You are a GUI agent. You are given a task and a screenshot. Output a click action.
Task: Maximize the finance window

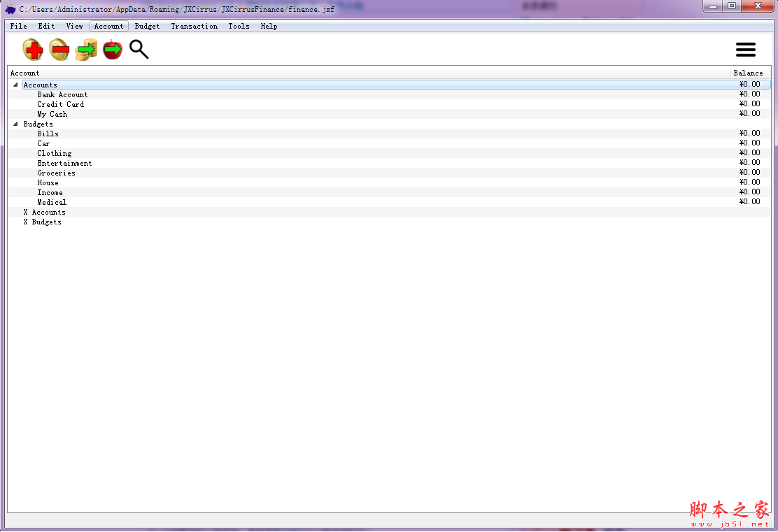(x=732, y=6)
